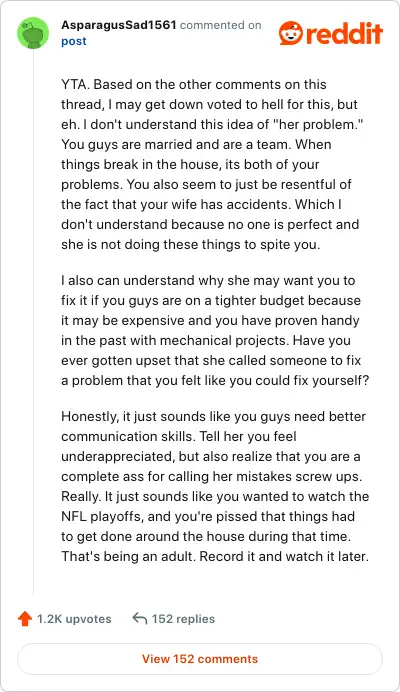Click the green Snoo avatar of the commenter
400x692 pixels.
(x=33, y=33)
